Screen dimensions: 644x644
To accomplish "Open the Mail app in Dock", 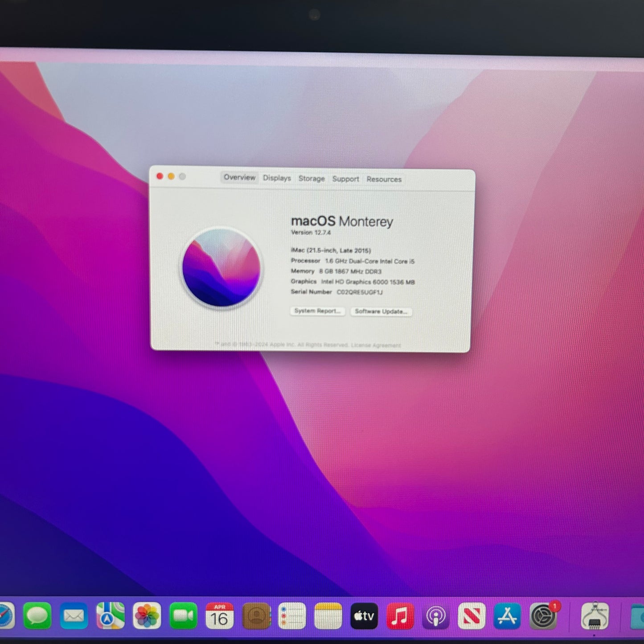I will pos(74,616).
